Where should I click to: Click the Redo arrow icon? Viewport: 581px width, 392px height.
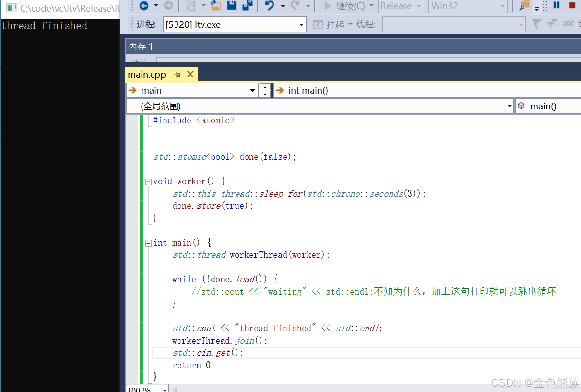coord(295,6)
